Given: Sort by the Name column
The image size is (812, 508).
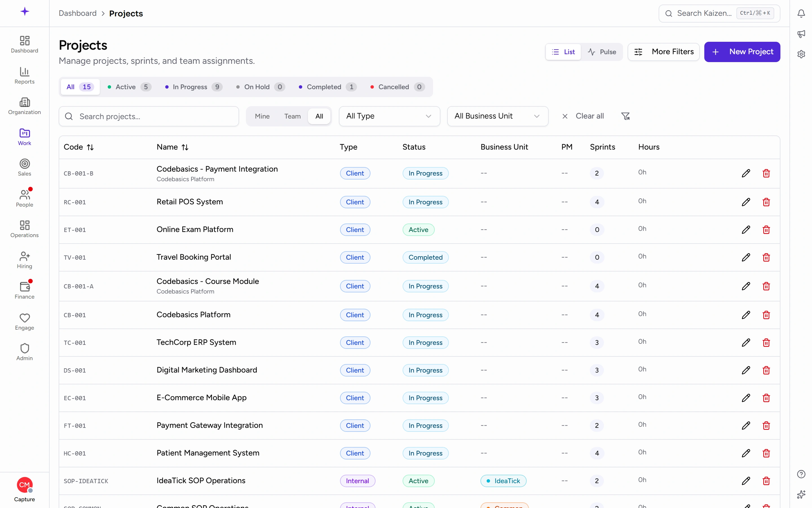Looking at the screenshot, I should [173, 147].
